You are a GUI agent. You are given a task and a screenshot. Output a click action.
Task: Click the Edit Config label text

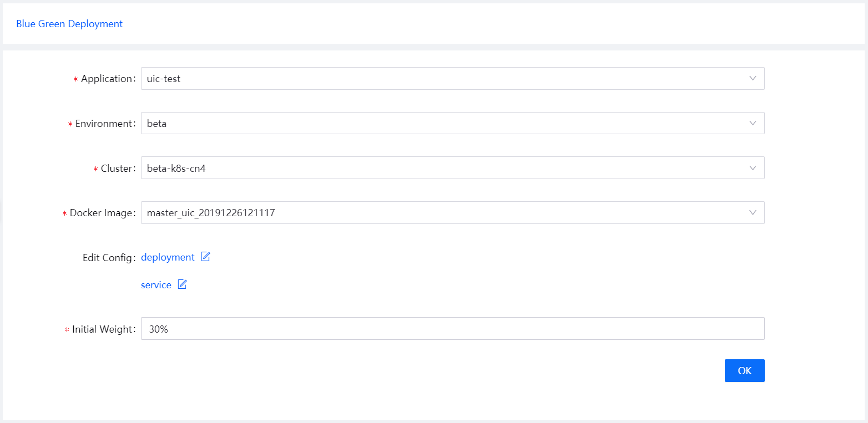click(108, 258)
